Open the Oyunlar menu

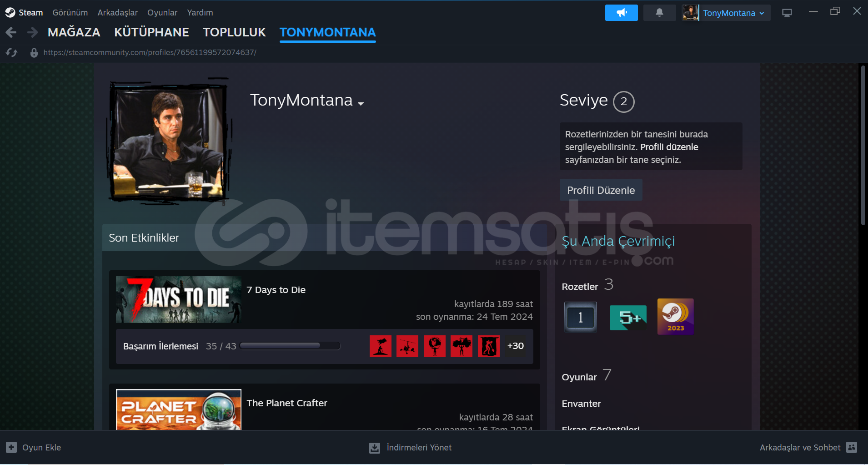tap(162, 13)
